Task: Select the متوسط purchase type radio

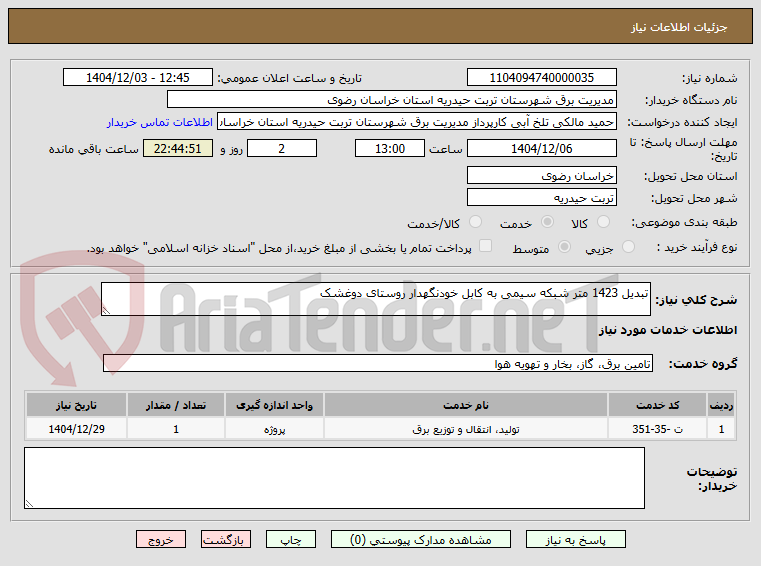Action: pos(564,247)
